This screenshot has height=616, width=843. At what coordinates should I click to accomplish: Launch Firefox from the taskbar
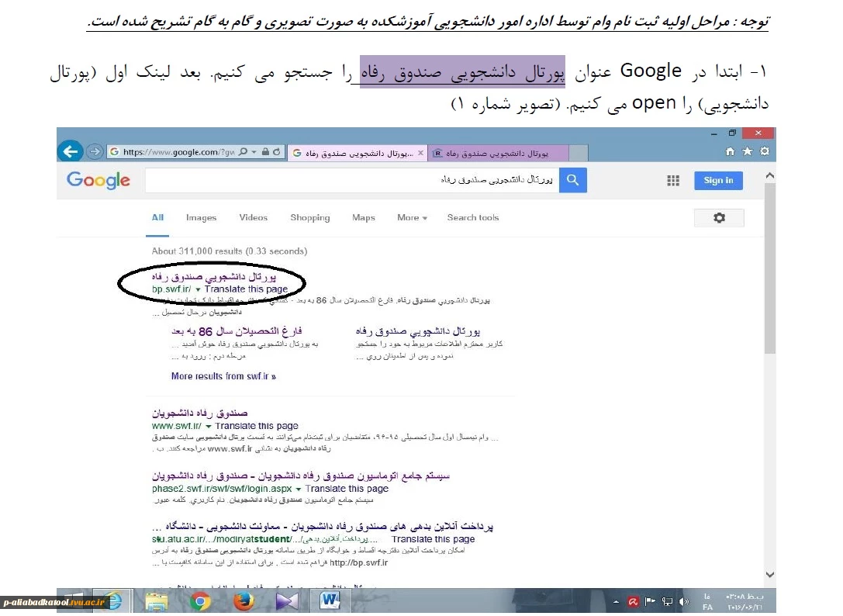[x=244, y=601]
